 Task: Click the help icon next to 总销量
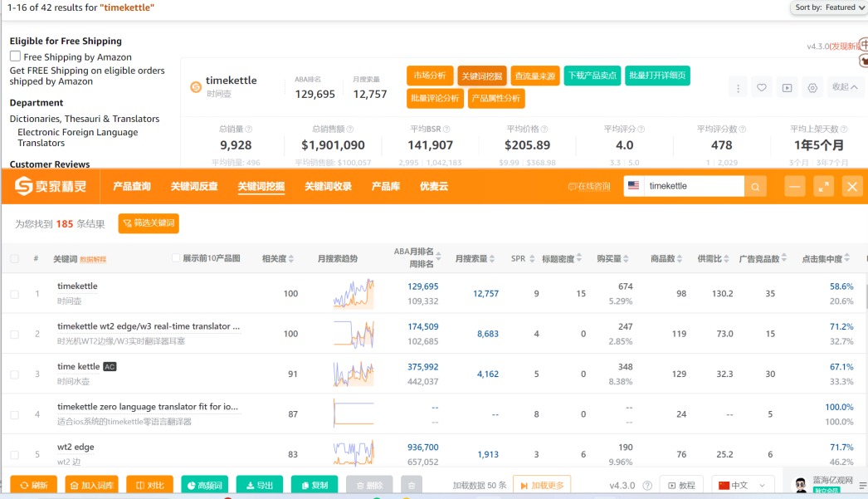tap(249, 129)
